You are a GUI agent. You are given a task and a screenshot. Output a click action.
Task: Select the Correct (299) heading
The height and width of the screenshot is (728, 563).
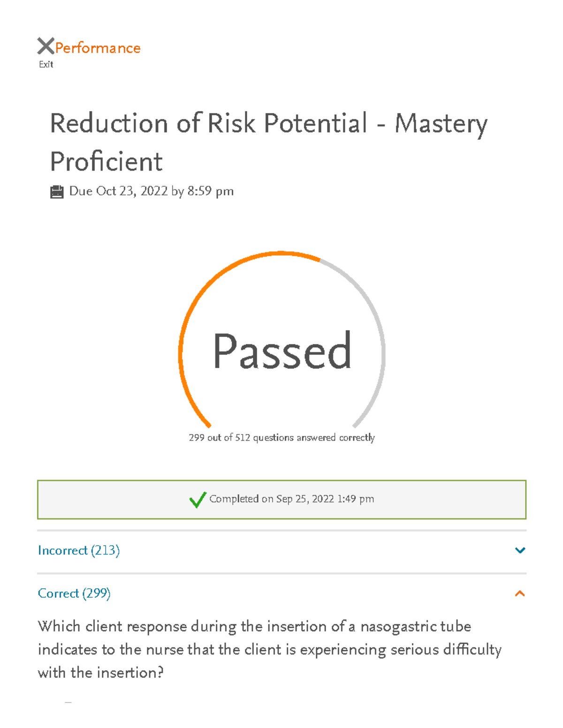[75, 593]
